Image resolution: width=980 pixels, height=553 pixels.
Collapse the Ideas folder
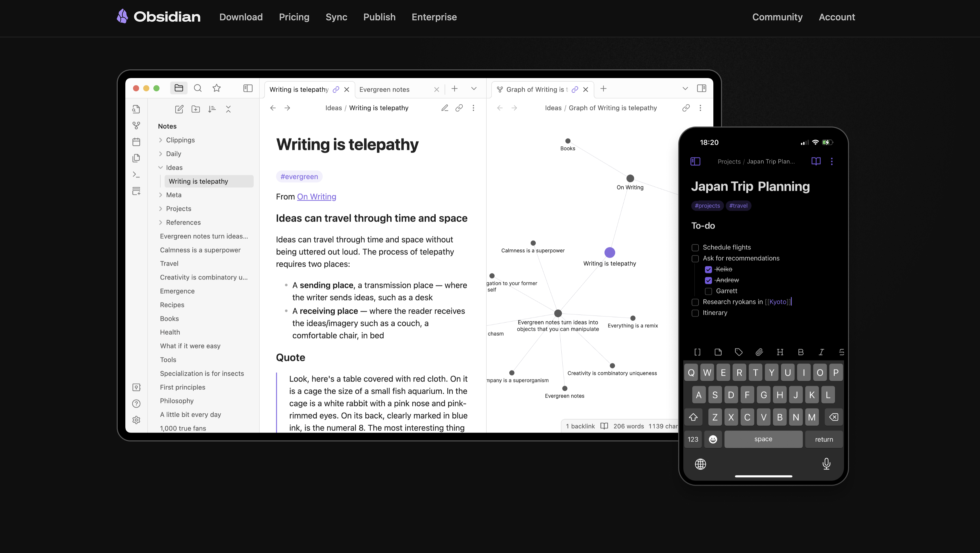point(161,167)
